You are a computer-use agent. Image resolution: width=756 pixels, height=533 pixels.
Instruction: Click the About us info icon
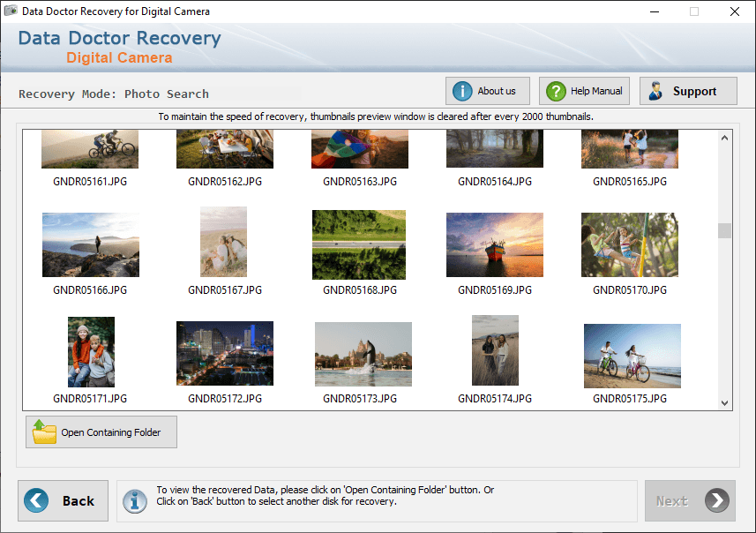(x=462, y=91)
